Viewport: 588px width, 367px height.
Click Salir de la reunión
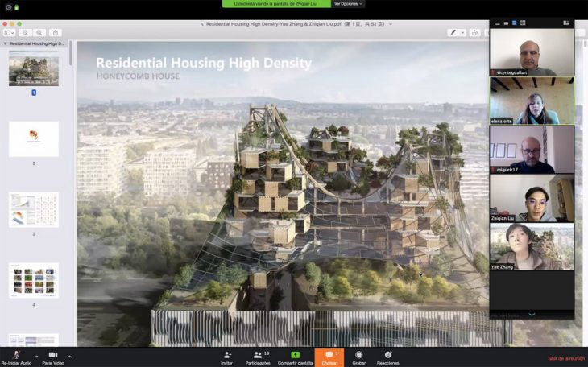click(565, 358)
